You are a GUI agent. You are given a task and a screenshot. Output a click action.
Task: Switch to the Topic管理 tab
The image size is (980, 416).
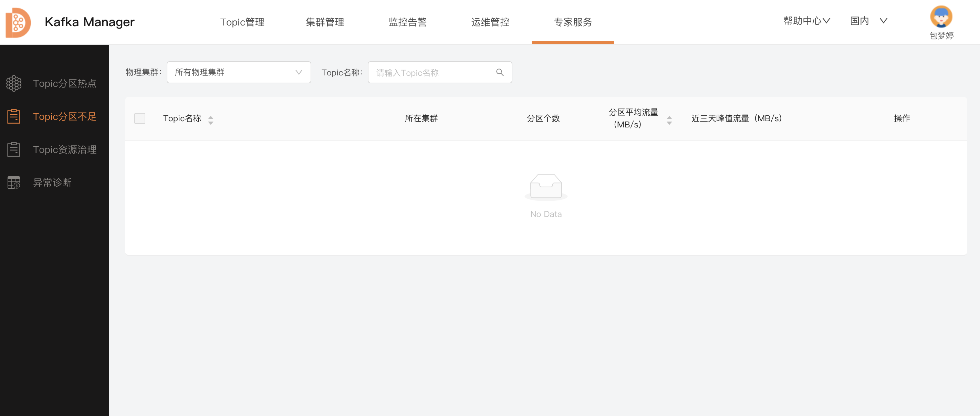[242, 22]
